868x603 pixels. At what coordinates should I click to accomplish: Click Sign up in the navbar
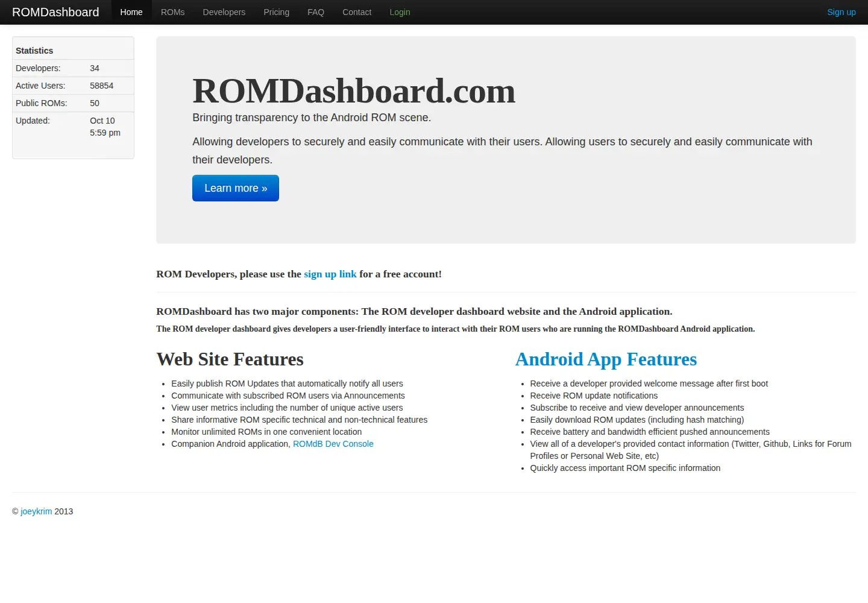841,12
